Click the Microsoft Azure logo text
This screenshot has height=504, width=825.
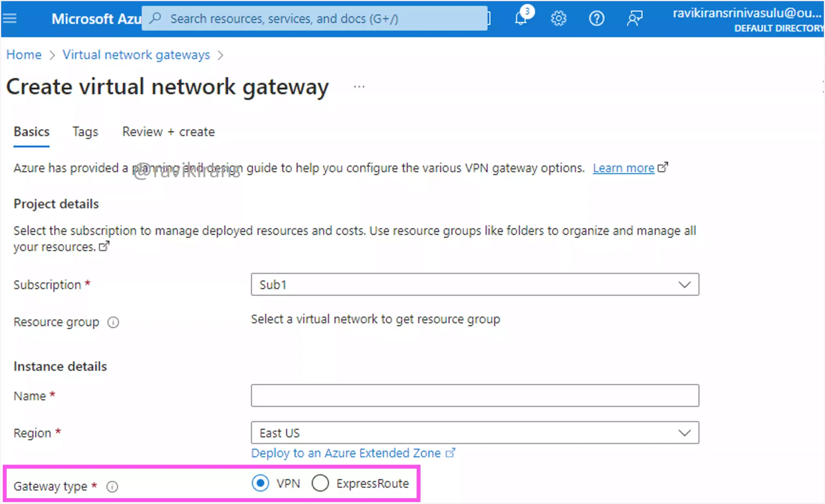96,19
